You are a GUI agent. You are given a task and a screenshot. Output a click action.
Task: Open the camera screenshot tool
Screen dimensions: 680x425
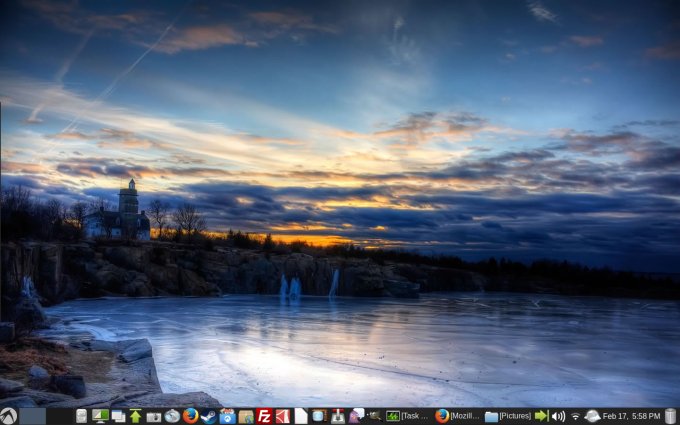pyautogui.click(x=154, y=417)
